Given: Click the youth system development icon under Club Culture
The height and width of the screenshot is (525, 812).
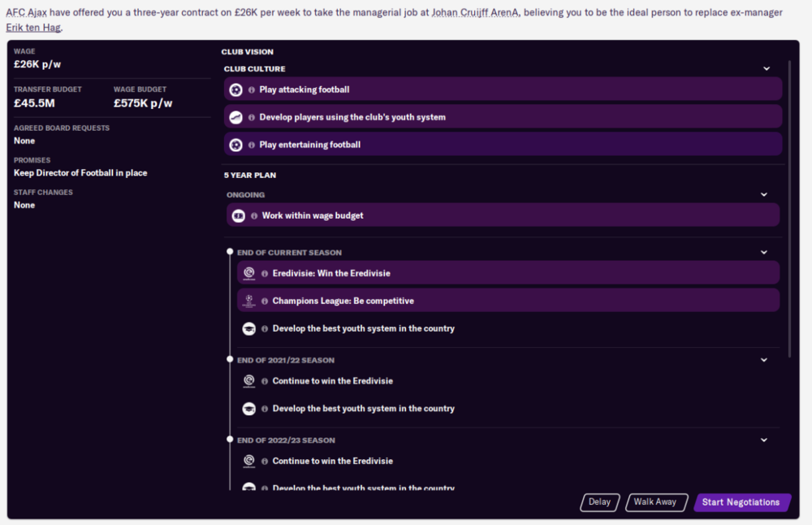Looking at the screenshot, I should coord(235,117).
